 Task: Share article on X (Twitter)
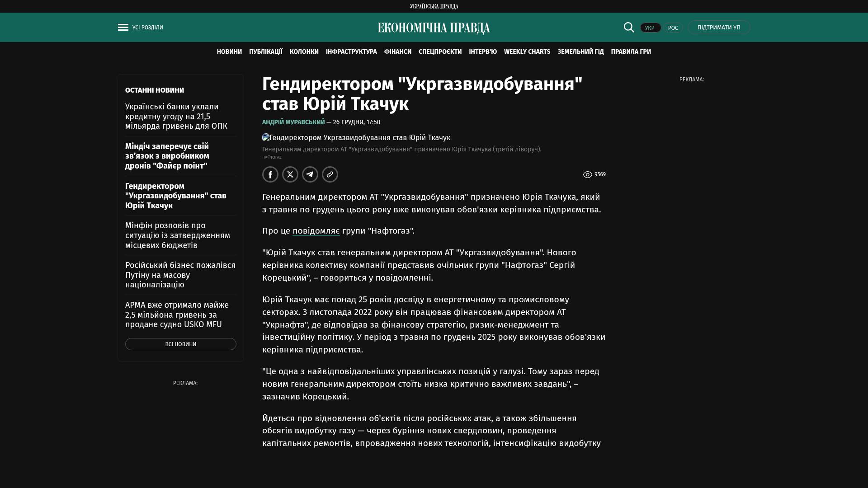[290, 174]
